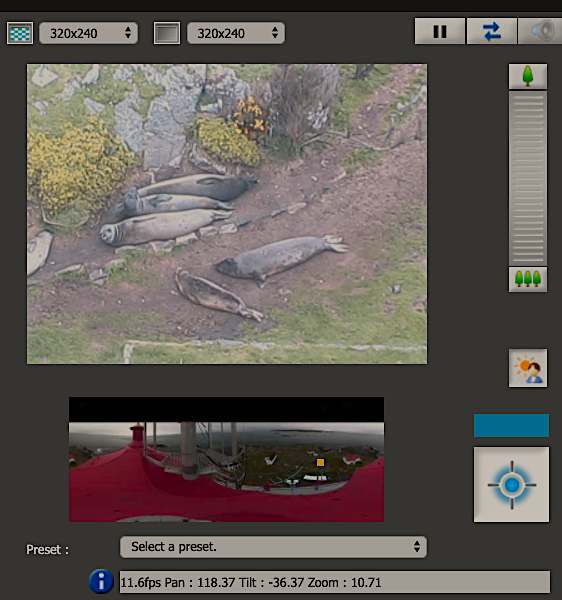This screenshot has width=562, height=600.
Task: Click the single tree zoom-in icon
Action: tap(528, 77)
